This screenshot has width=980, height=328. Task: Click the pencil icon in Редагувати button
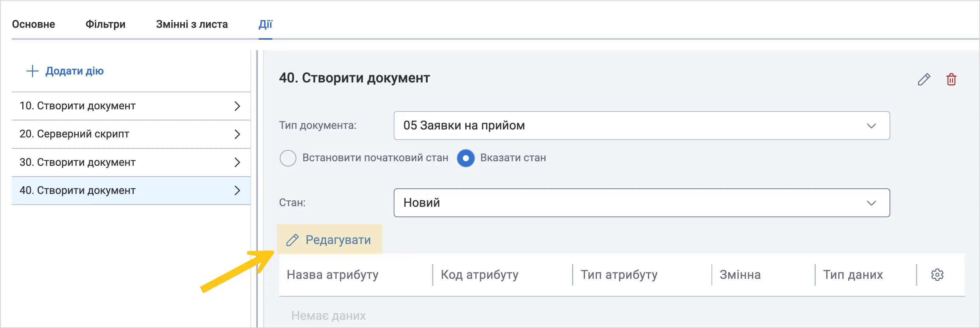[292, 240]
